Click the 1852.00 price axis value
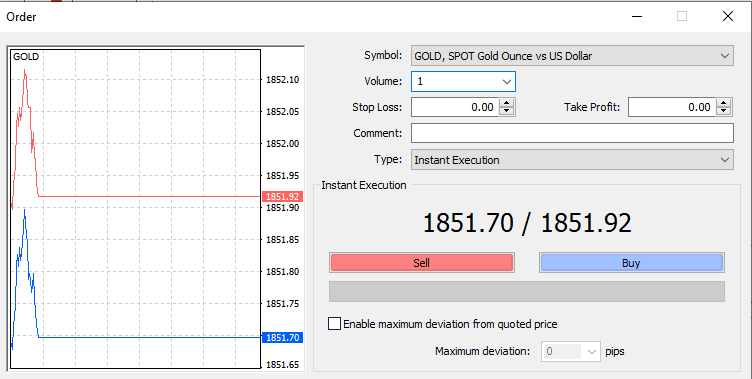This screenshot has height=379, width=752. click(282, 143)
